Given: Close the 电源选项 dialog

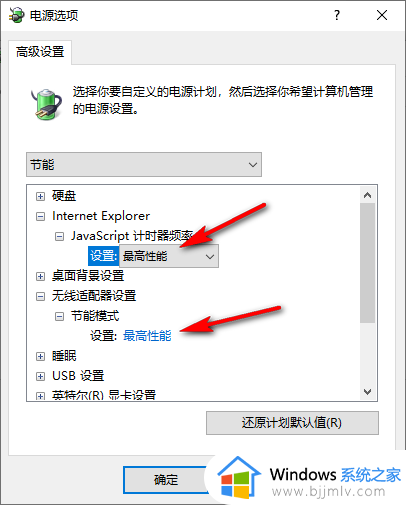Looking at the screenshot, I should pyautogui.click(x=382, y=15).
